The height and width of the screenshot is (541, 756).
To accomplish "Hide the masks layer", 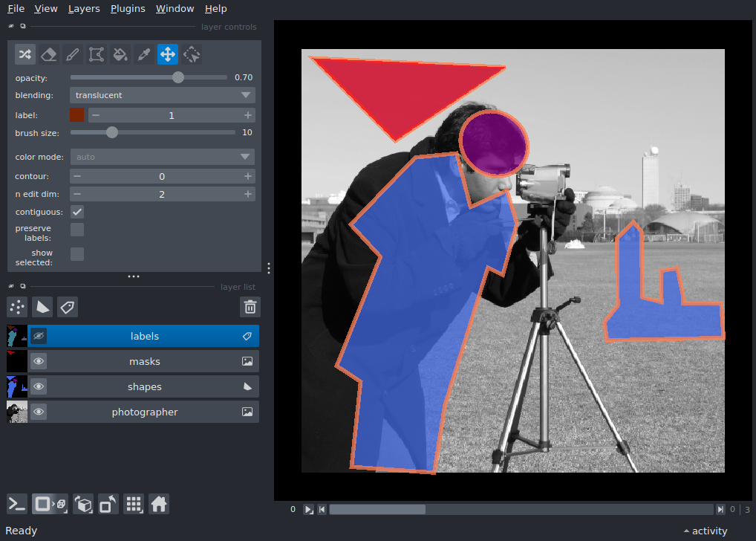I will 39,362.
